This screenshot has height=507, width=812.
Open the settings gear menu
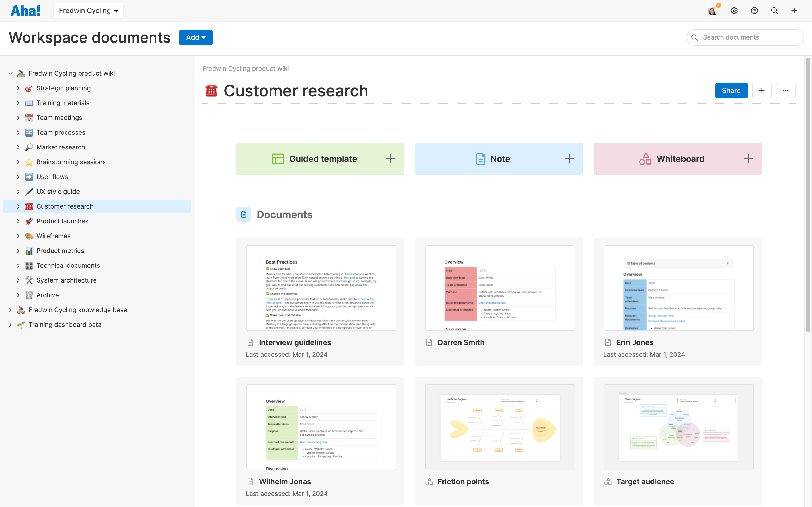[735, 10]
